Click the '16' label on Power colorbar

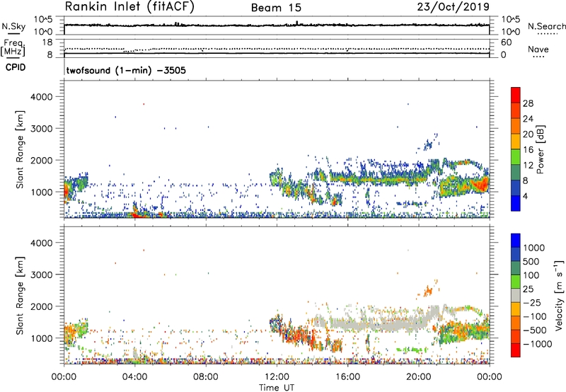[x=528, y=150]
